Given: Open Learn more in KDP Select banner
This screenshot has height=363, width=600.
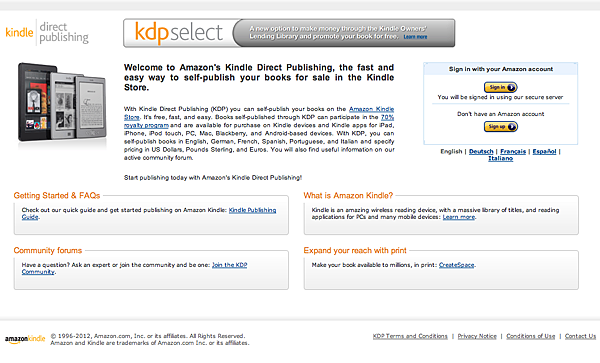Looking at the screenshot, I should pos(415,37).
